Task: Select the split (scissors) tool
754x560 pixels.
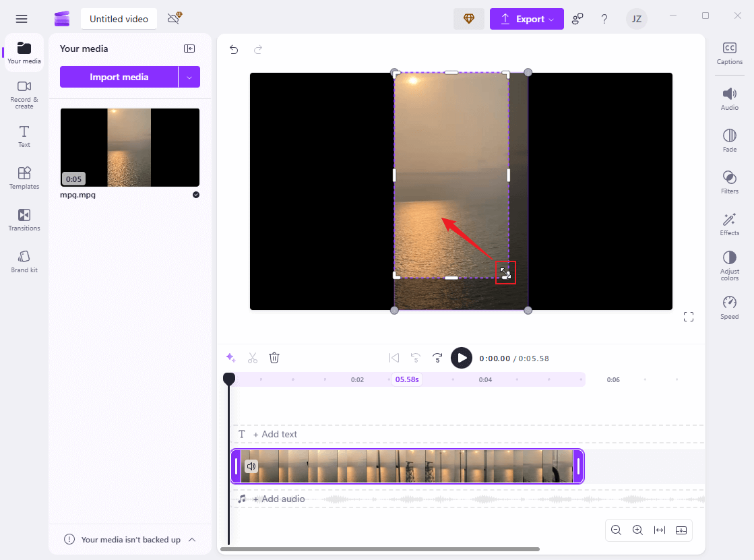Action: tap(252, 358)
